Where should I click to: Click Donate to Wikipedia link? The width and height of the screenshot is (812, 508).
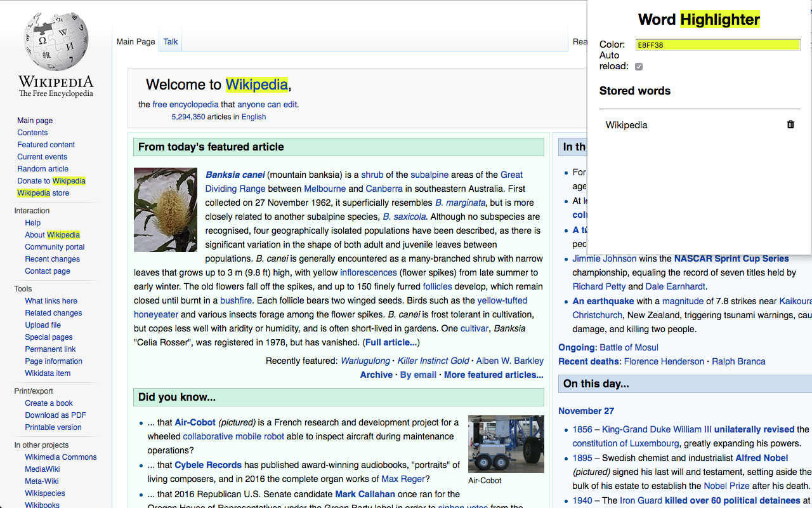[51, 181]
